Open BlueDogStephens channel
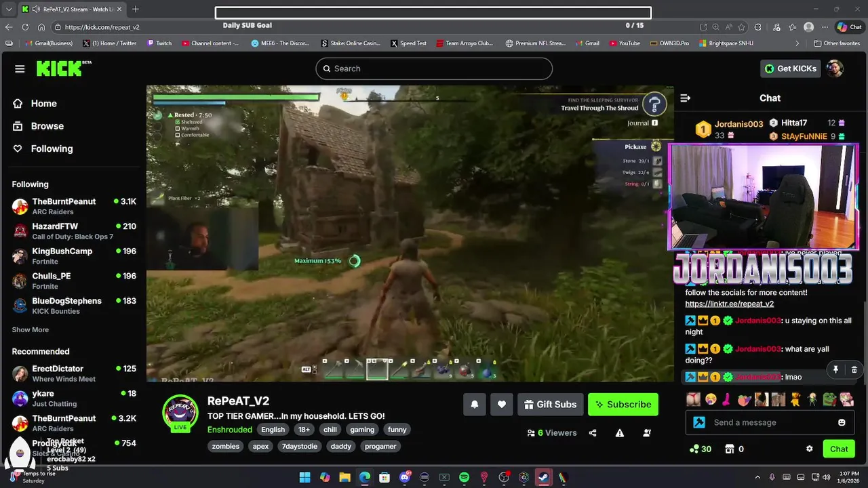 [x=74, y=306]
